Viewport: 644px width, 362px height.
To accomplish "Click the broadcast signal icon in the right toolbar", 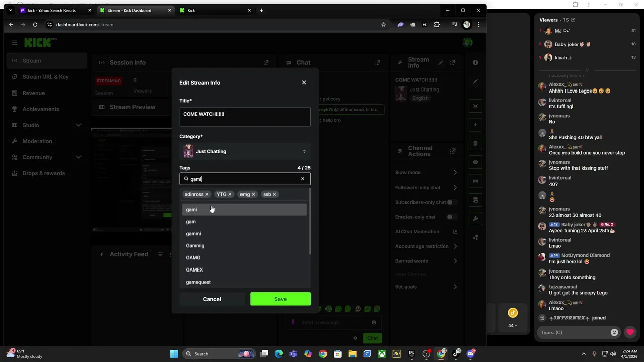I will point(475,181).
